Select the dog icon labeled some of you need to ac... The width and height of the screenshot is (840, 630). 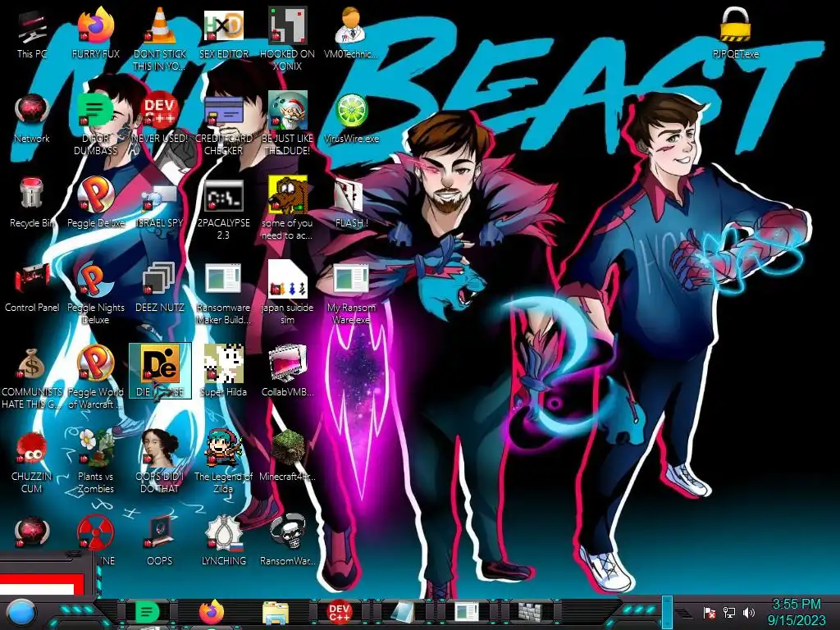[x=287, y=209]
